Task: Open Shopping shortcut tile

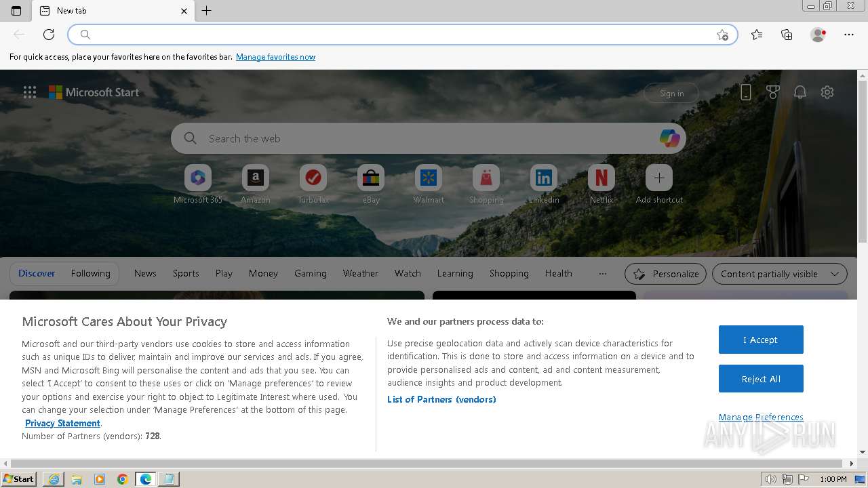Action: coord(486,184)
